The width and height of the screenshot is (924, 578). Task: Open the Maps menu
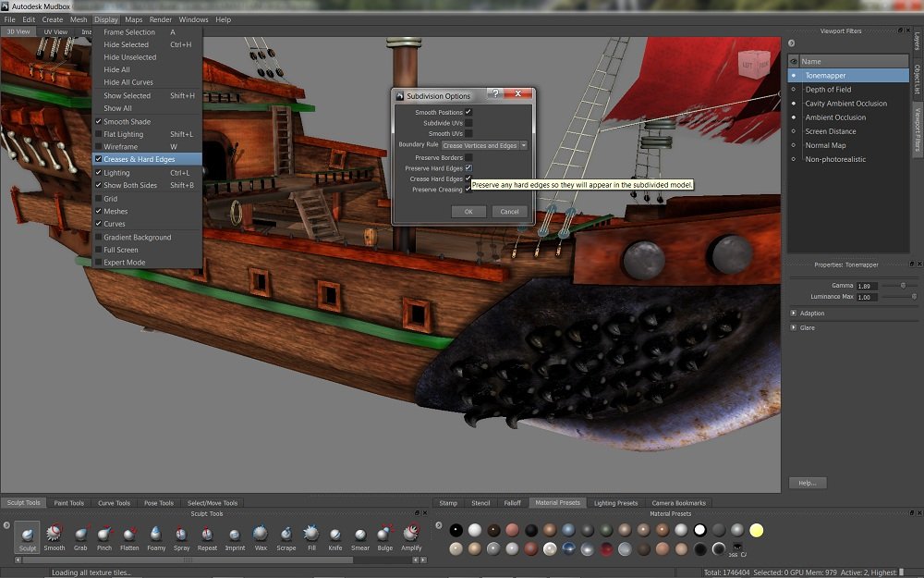(x=132, y=18)
